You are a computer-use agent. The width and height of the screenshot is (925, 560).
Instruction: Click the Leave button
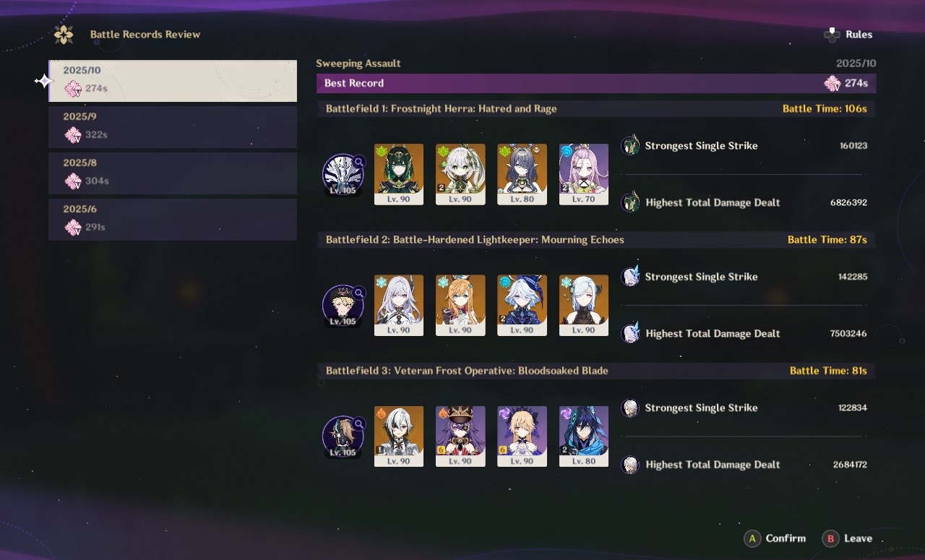pos(848,538)
